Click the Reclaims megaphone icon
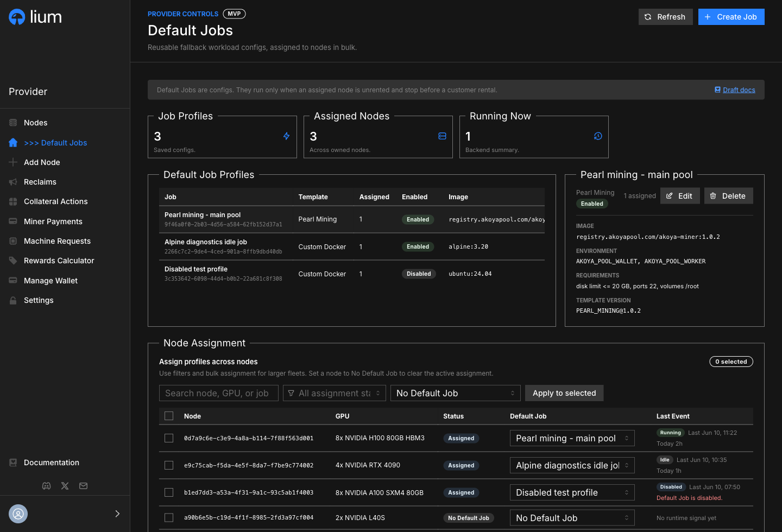The image size is (782, 532). coord(13,182)
